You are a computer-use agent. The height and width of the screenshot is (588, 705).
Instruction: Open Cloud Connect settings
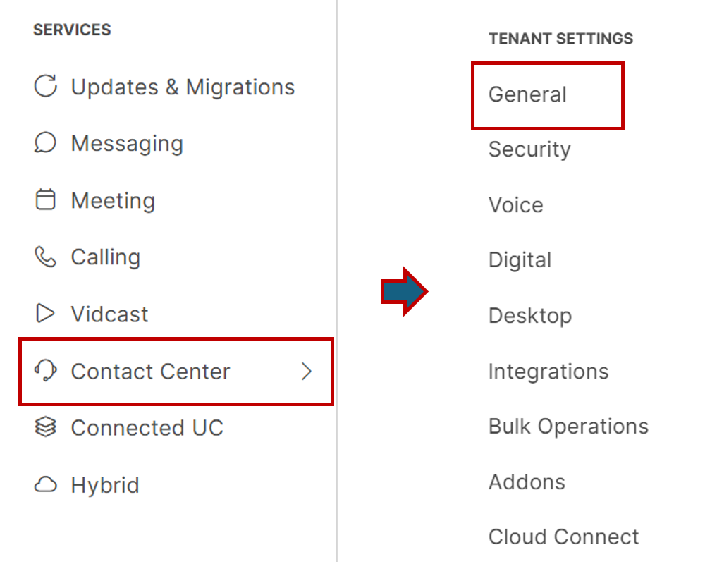(x=563, y=537)
